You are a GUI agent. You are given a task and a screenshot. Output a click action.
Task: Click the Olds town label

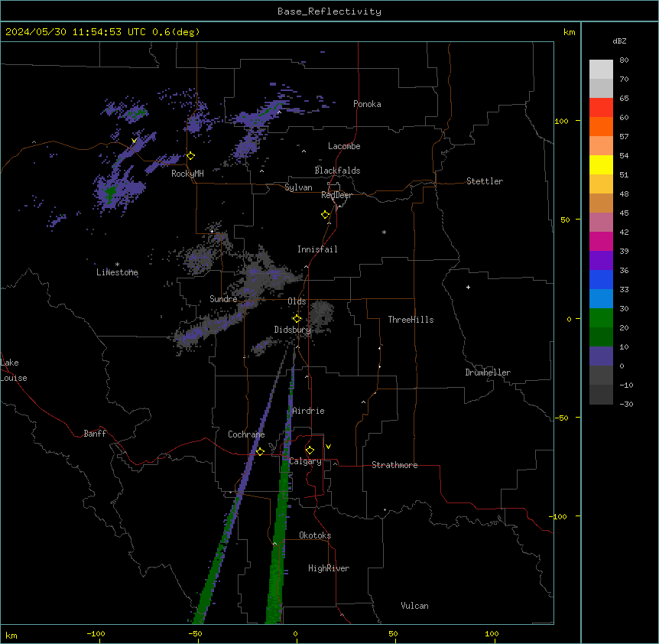297,301
